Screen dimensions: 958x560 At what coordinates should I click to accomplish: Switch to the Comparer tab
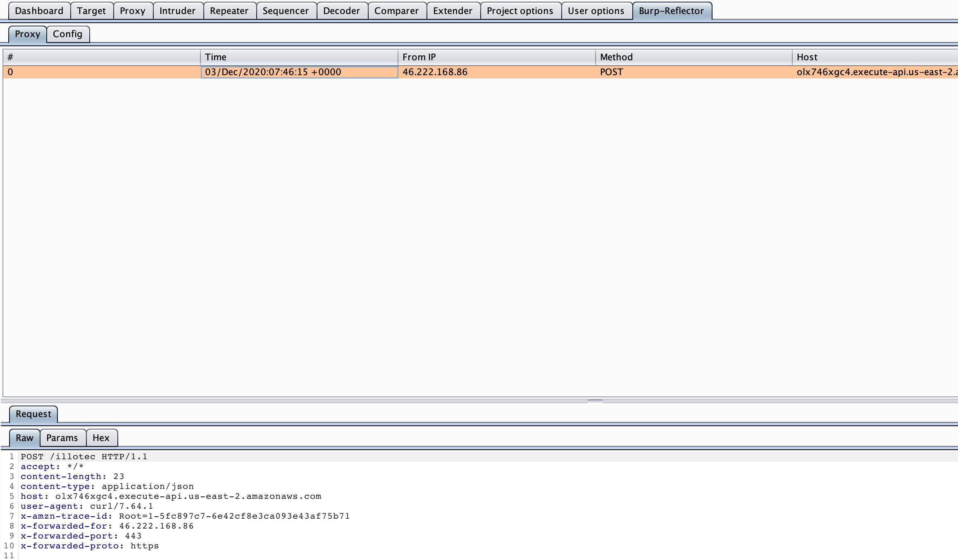pos(396,11)
